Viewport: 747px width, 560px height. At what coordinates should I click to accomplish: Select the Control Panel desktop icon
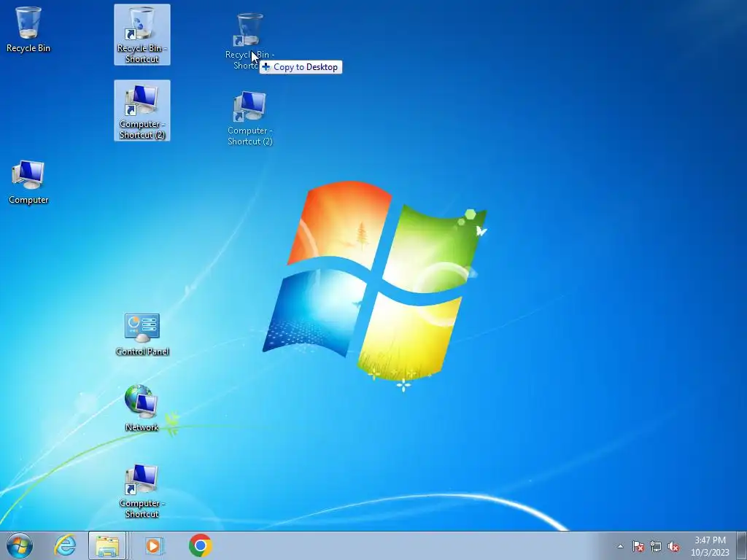click(142, 334)
